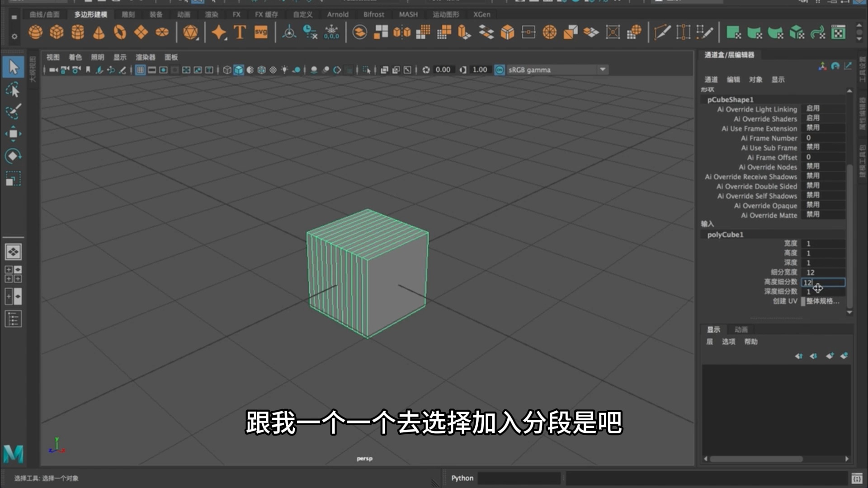The width and height of the screenshot is (868, 488).
Task: Toggle the viewport grid display icon
Action: [140, 70]
